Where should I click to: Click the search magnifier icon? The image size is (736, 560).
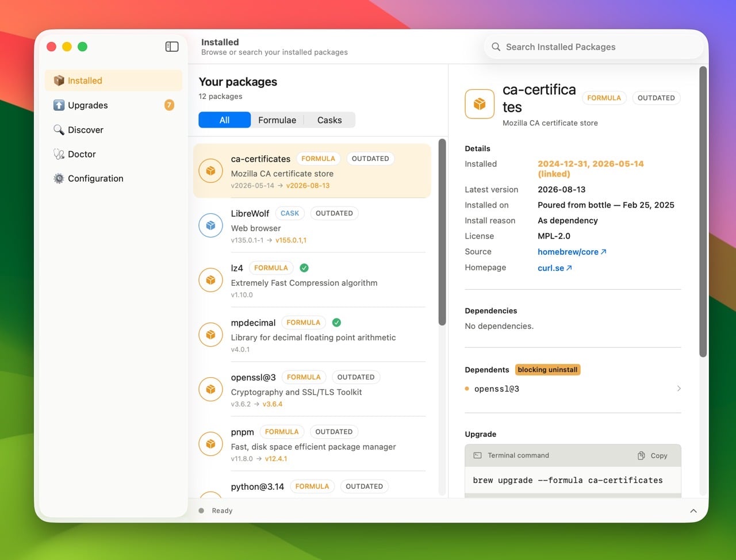pos(496,47)
